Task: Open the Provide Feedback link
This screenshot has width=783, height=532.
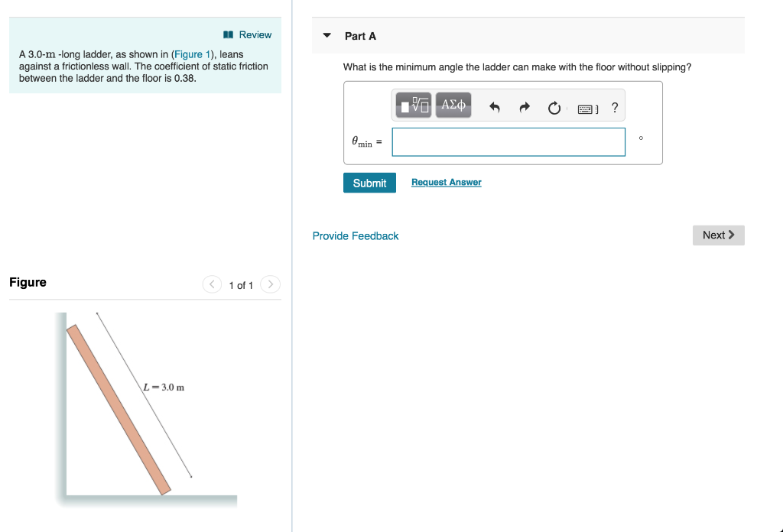Action: tap(355, 235)
